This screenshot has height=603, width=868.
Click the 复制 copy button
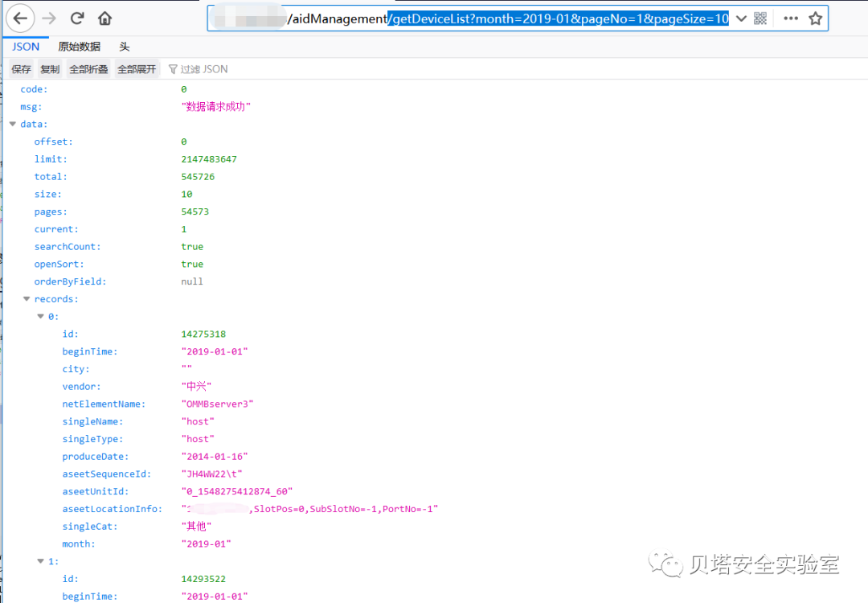tap(50, 69)
